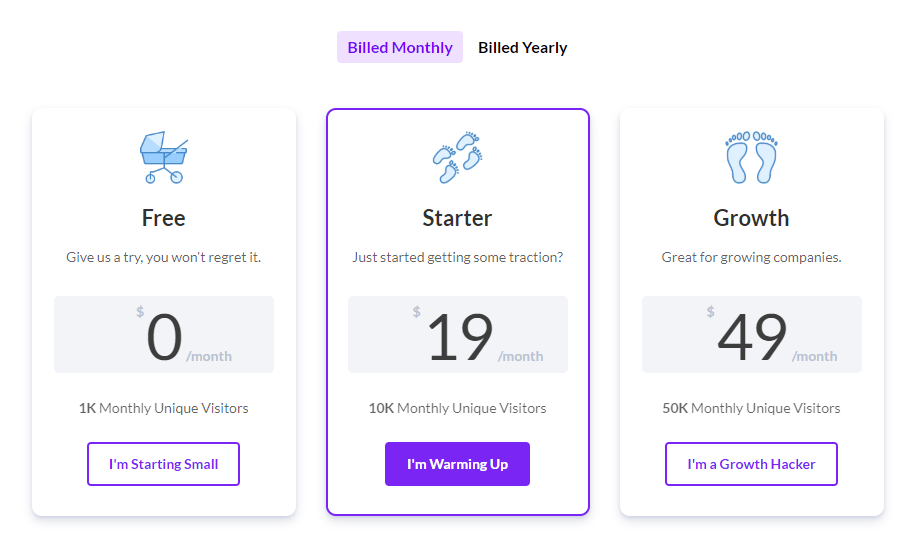The height and width of the screenshot is (538, 906).
Task: Click the two feet Growth plan icon
Action: click(751, 157)
